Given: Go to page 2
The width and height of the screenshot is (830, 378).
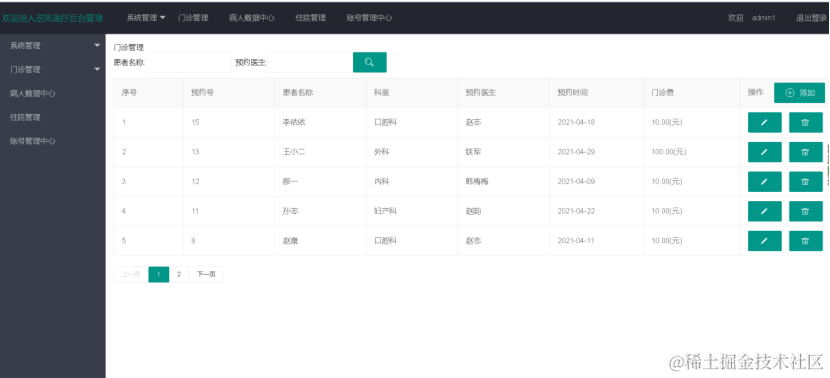Looking at the screenshot, I should pyautogui.click(x=179, y=274).
